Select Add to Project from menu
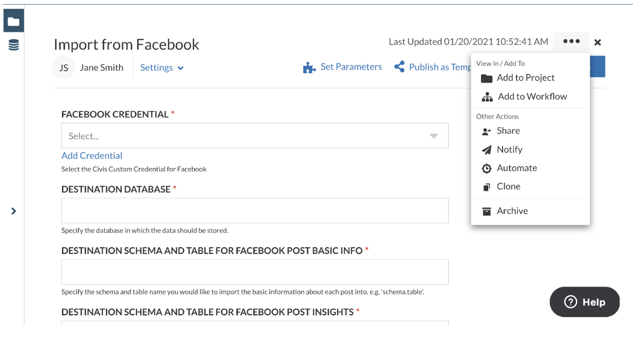Screen dimensions: 644x340 point(525,78)
